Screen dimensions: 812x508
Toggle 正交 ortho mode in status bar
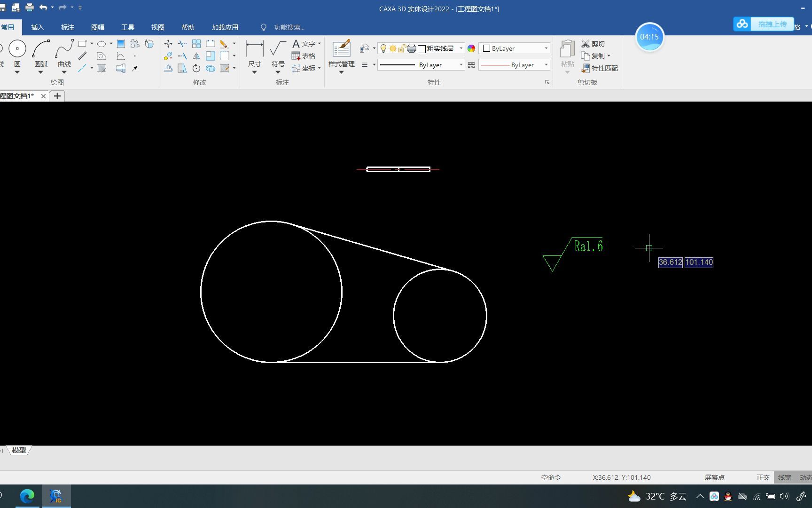coord(763,477)
